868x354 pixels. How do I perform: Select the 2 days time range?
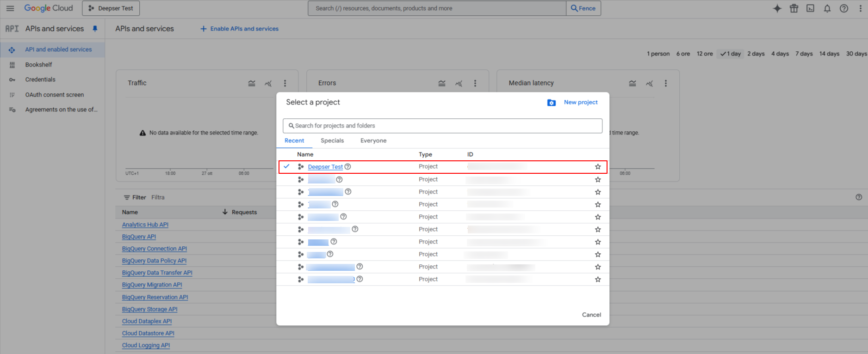(x=756, y=54)
